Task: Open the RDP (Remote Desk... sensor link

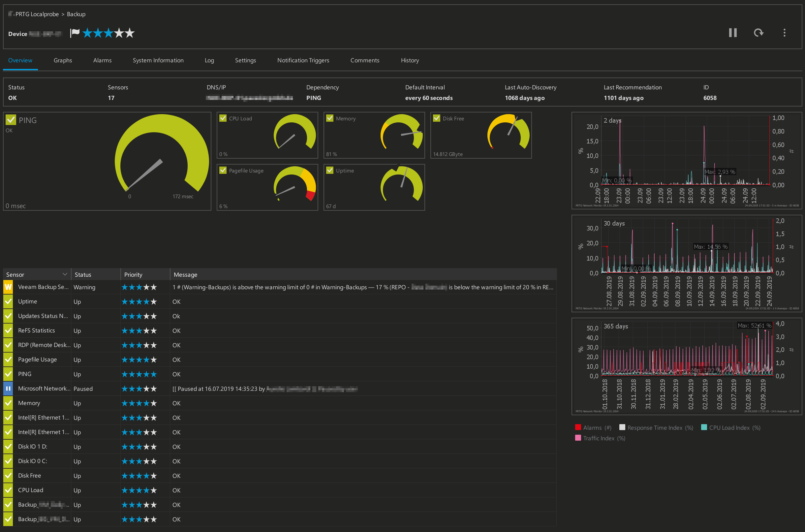Action: point(44,345)
